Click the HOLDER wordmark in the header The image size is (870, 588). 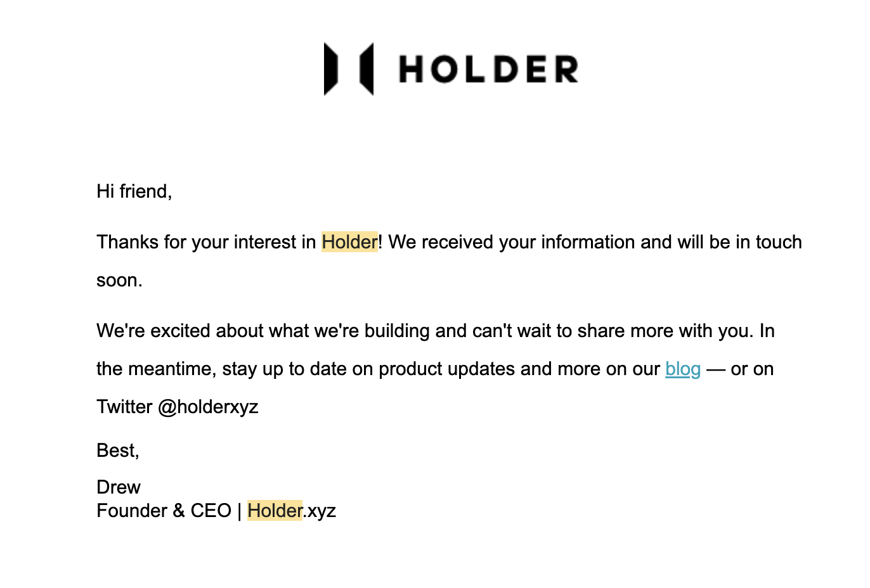488,69
